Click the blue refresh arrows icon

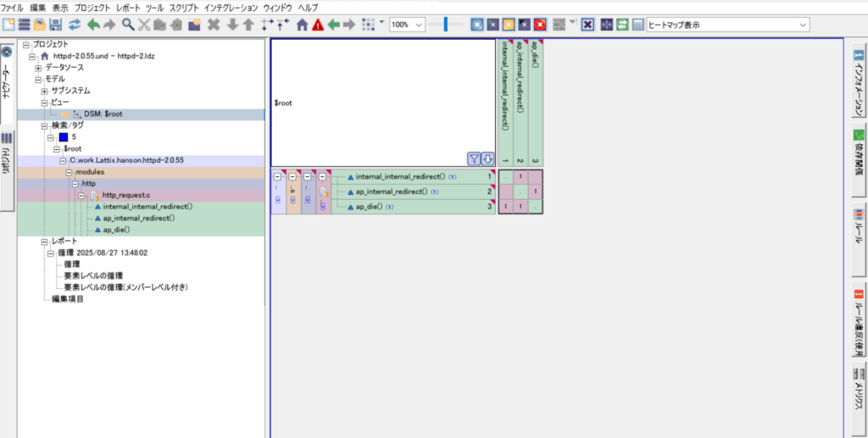[x=75, y=25]
